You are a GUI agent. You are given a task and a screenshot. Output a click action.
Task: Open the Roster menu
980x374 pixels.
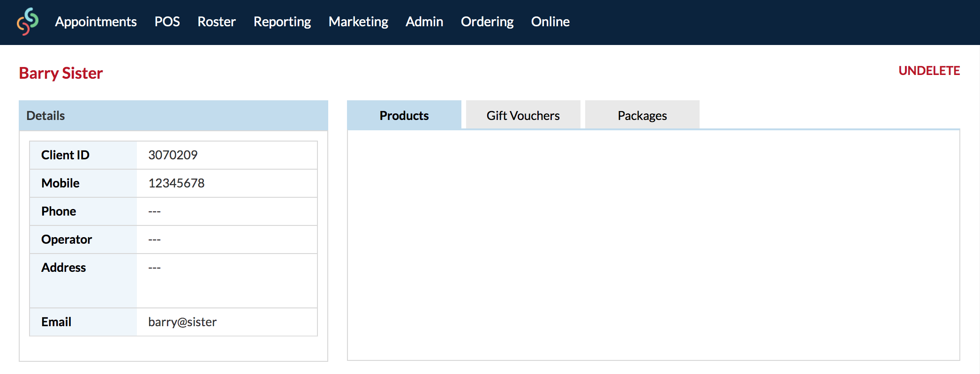[x=216, y=22]
